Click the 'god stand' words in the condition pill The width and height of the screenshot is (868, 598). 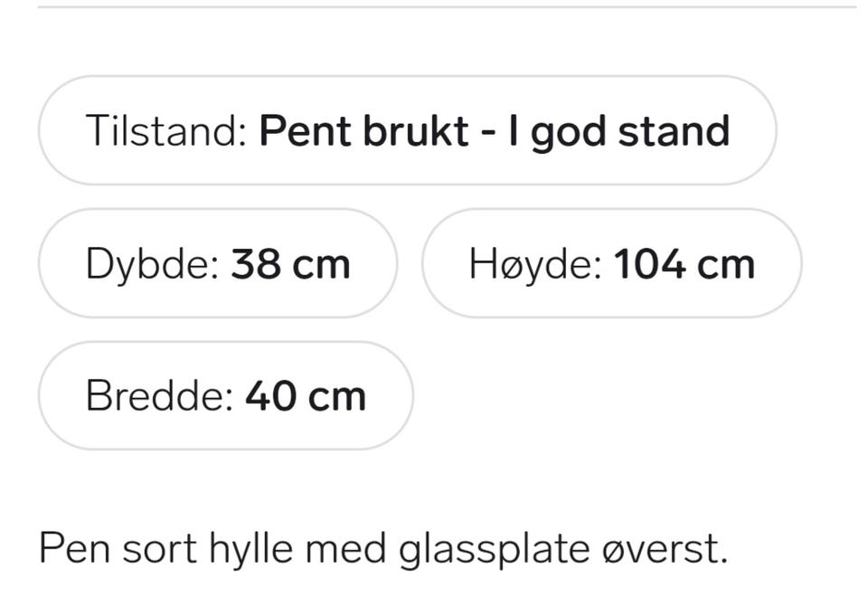coord(630,133)
